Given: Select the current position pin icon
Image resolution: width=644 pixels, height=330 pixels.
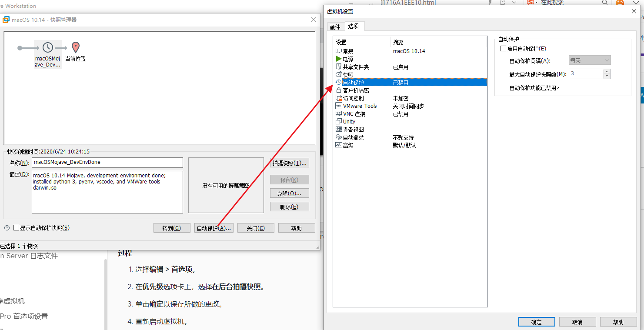Looking at the screenshot, I should [x=76, y=47].
